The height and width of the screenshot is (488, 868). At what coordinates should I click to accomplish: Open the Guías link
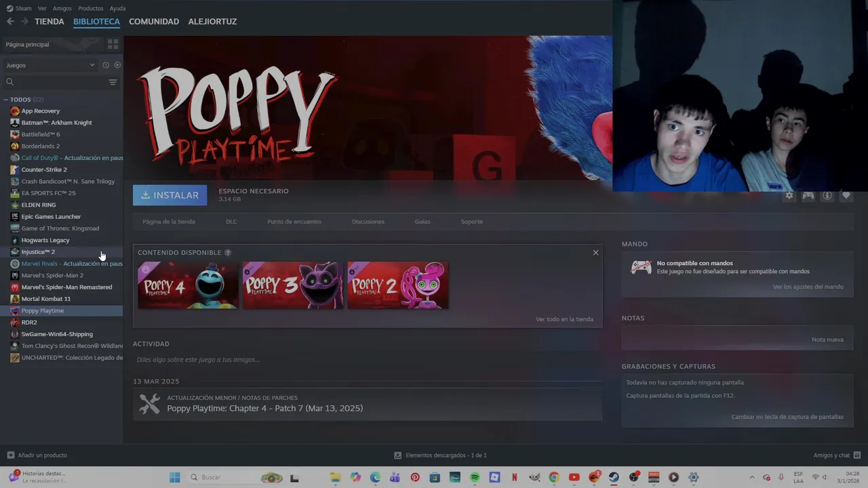[x=422, y=222]
